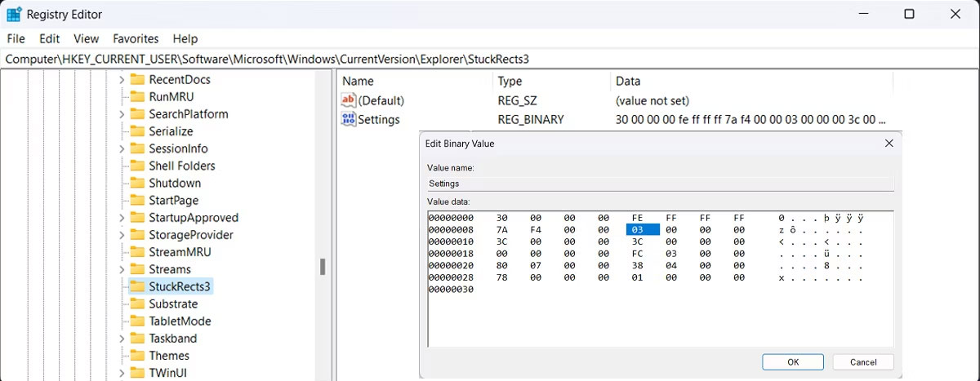Expand the Streams key chevron
The image size is (980, 381).
[x=122, y=269]
